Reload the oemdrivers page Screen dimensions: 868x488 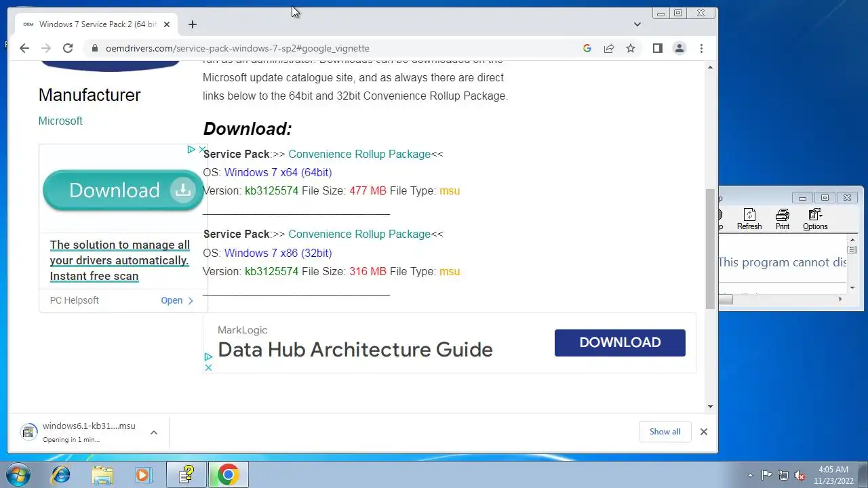click(x=68, y=48)
